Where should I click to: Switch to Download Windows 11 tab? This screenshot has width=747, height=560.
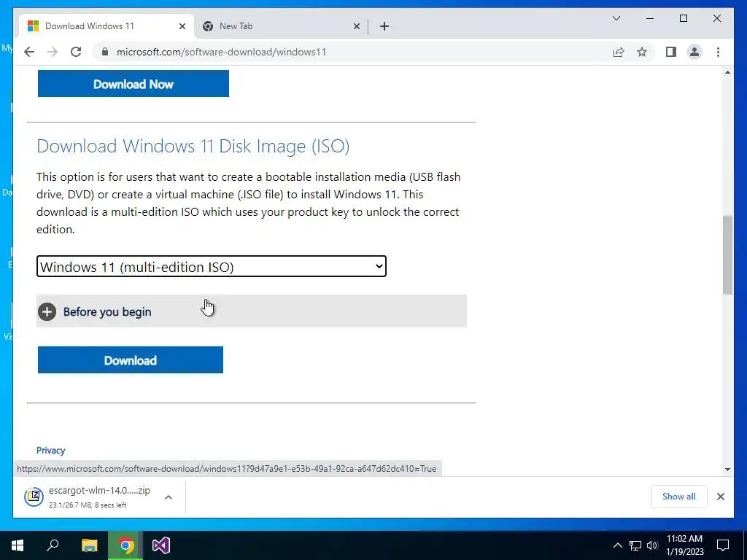pos(106,26)
